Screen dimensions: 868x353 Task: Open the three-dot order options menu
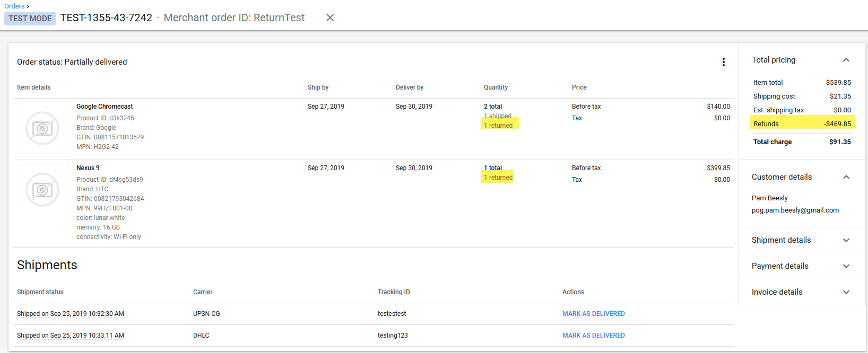pyautogui.click(x=723, y=62)
